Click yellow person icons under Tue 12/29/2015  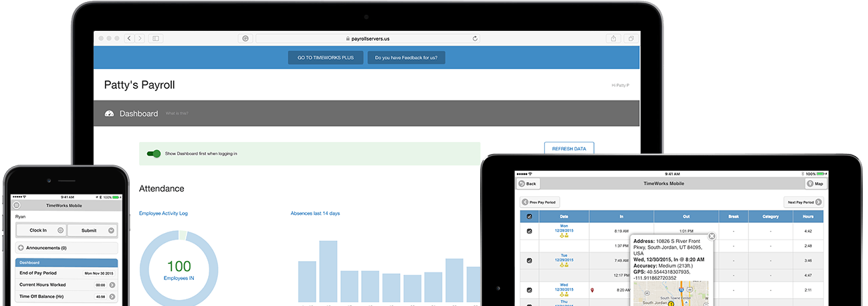click(x=564, y=264)
